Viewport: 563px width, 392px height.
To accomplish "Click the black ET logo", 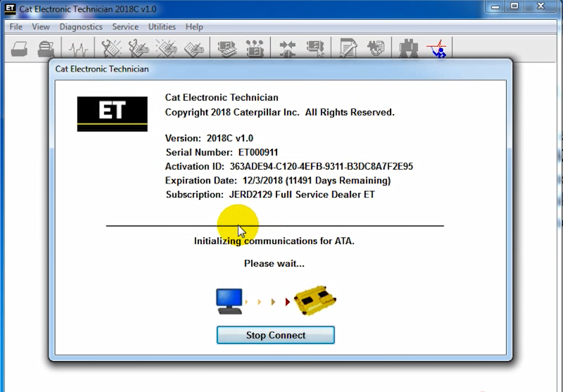I will (x=112, y=113).
